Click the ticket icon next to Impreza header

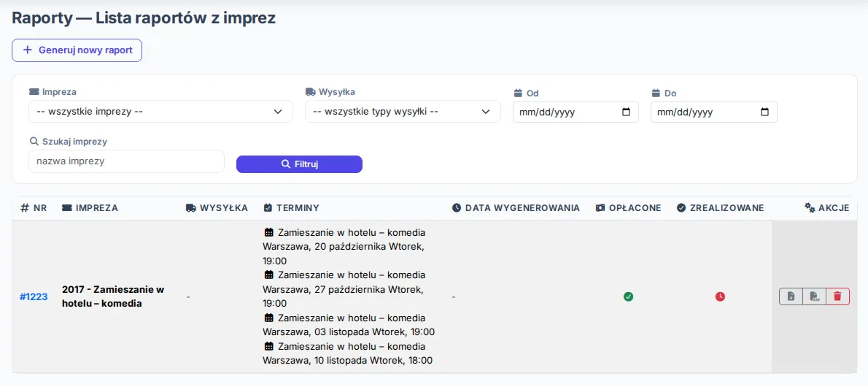(67, 208)
